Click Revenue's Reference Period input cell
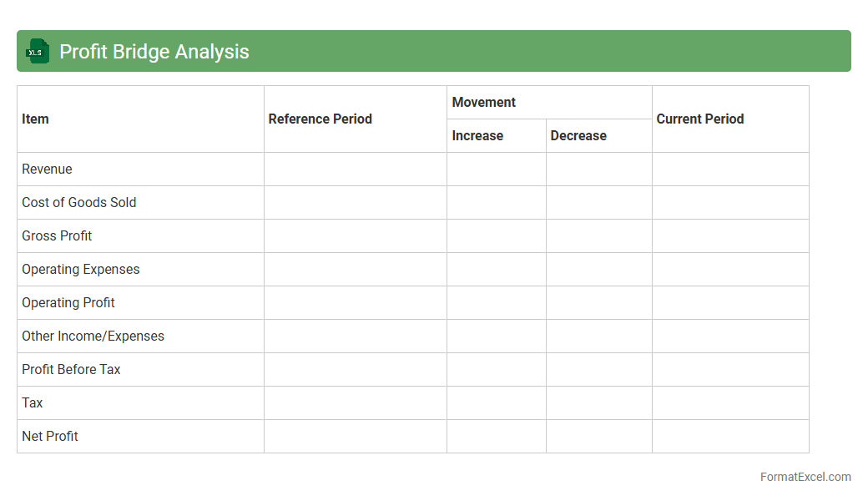Image resolution: width=868 pixels, height=501 pixels. [x=355, y=169]
